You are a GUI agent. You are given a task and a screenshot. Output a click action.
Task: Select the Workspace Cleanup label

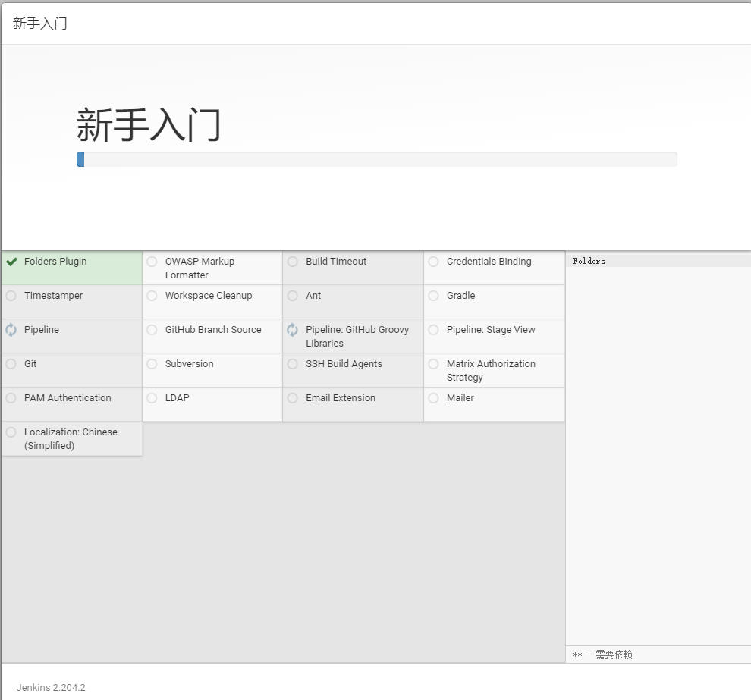(x=209, y=296)
